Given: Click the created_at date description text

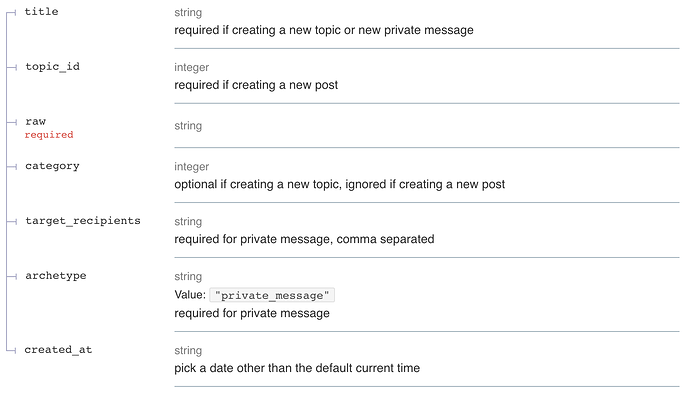Looking at the screenshot, I should click(x=297, y=368).
